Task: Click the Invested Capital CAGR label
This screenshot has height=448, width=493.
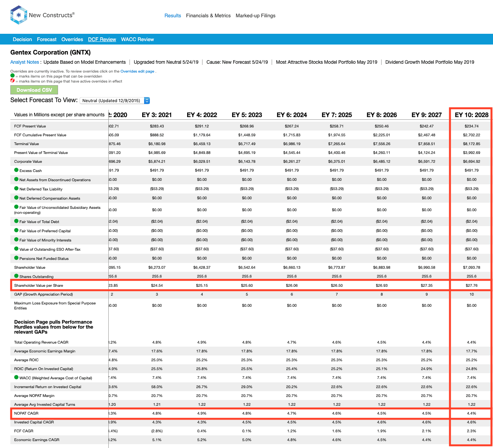Action: coord(34,422)
